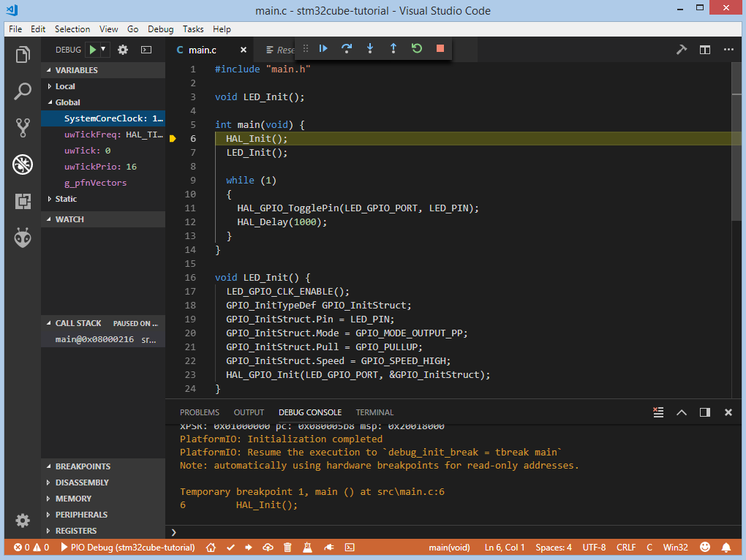Step over in debug toolbar
The height and width of the screenshot is (560, 746).
[347, 48]
